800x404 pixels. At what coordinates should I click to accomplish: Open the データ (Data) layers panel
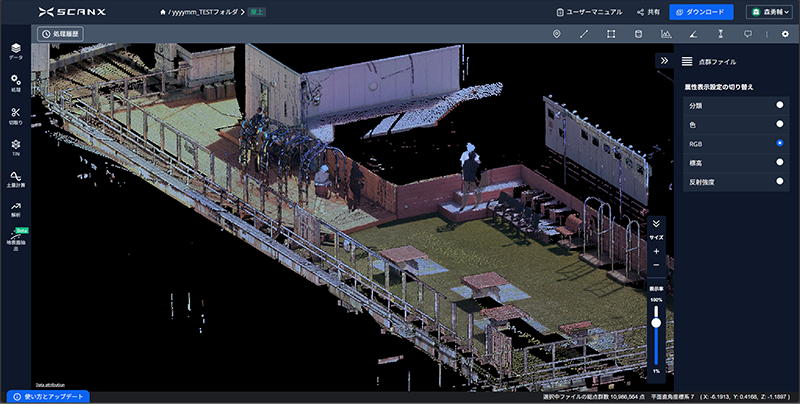point(15,51)
